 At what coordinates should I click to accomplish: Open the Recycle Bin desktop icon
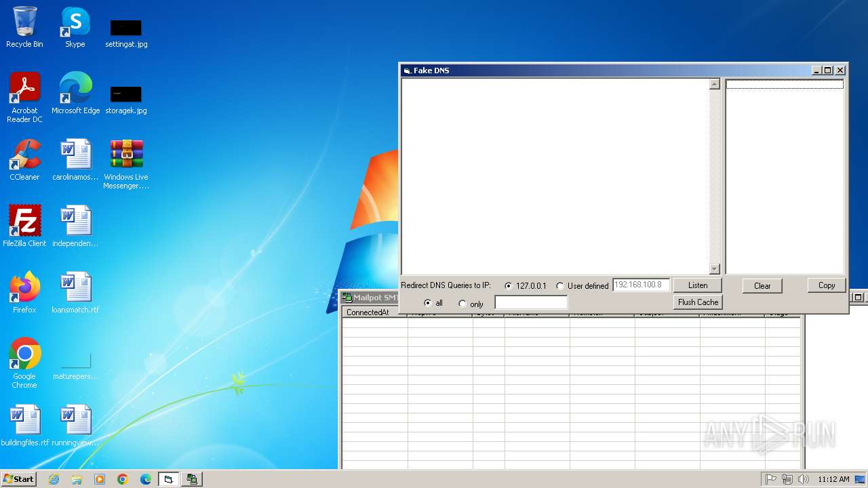[24, 27]
